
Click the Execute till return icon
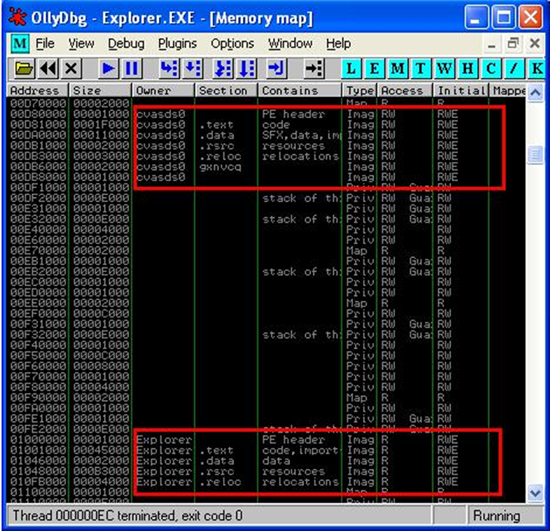277,68
